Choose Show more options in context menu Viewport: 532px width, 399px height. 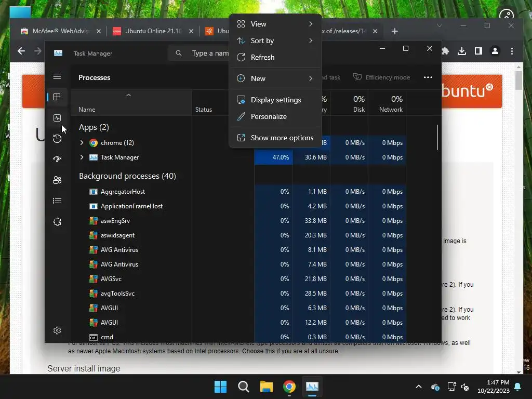[275, 138]
